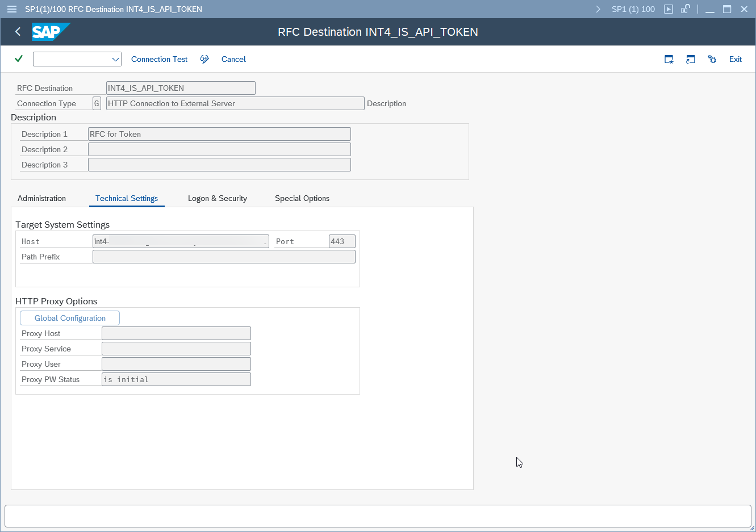Click the Display/Change pencil-glasses icon

204,59
